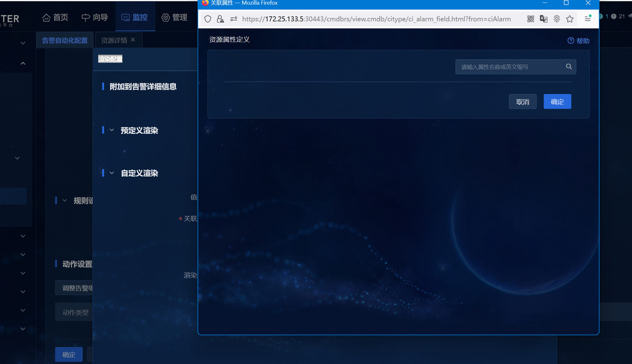Open the 首页 home menu item
Viewport: 632px width, 364px height.
[55, 17]
